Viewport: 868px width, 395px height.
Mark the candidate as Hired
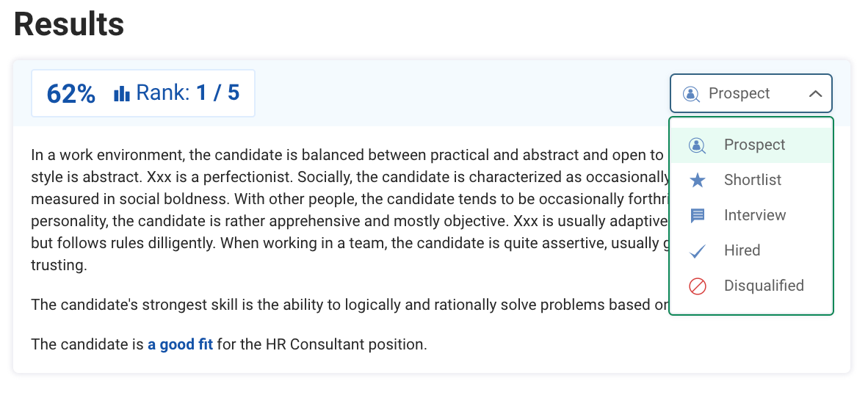coord(742,251)
